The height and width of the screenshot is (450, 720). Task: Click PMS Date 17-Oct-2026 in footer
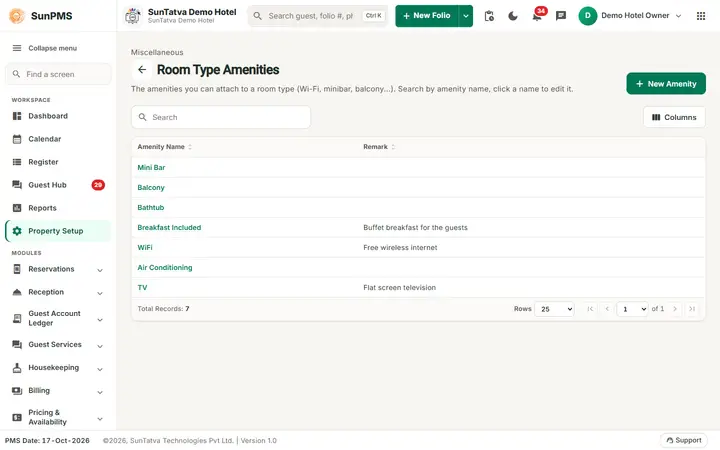tap(47, 441)
